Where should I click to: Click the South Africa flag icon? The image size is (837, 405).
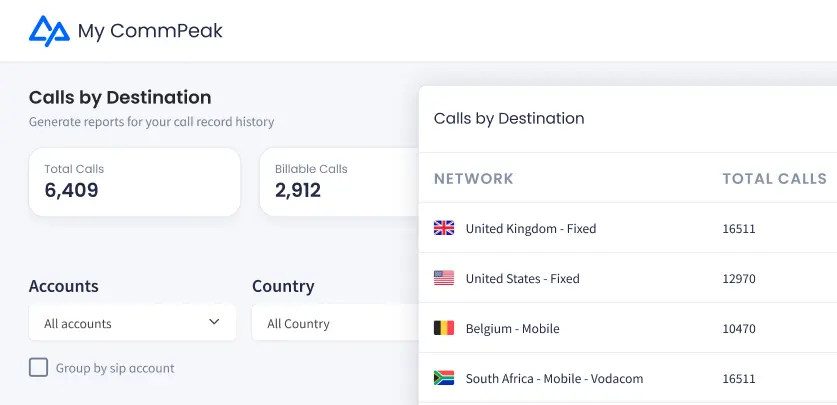coord(444,378)
